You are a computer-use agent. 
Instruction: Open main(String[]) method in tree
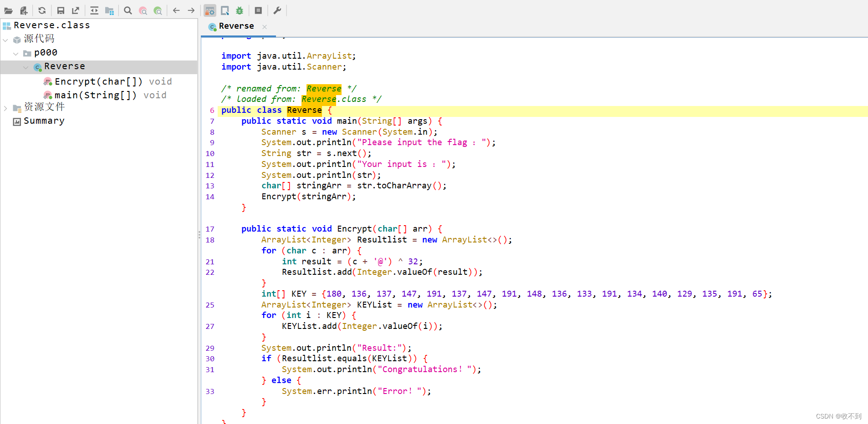coord(110,95)
